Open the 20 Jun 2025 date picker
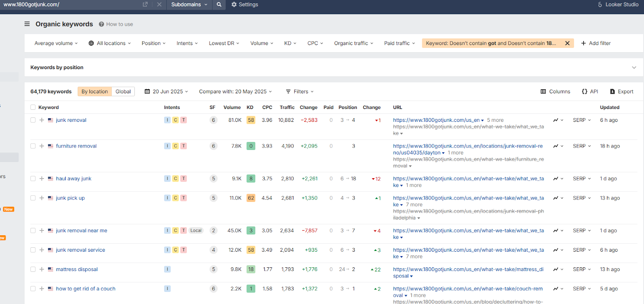Image resolution: width=644 pixels, height=304 pixels. [x=166, y=92]
